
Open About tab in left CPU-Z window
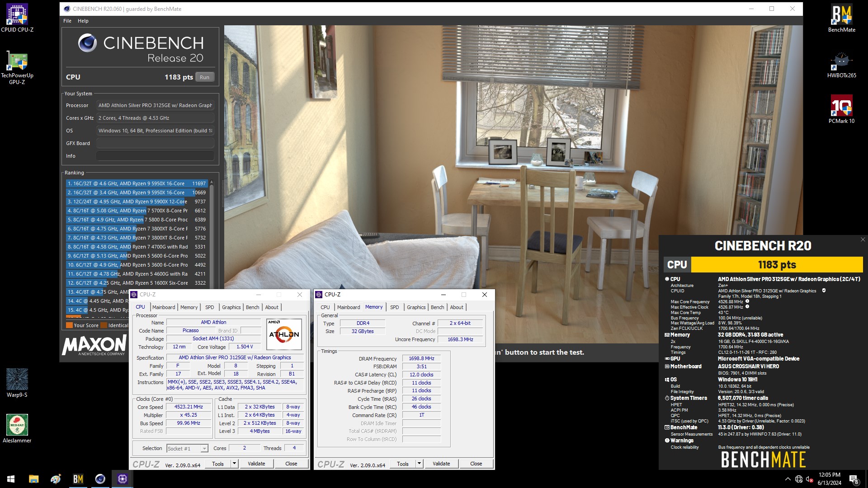point(272,307)
